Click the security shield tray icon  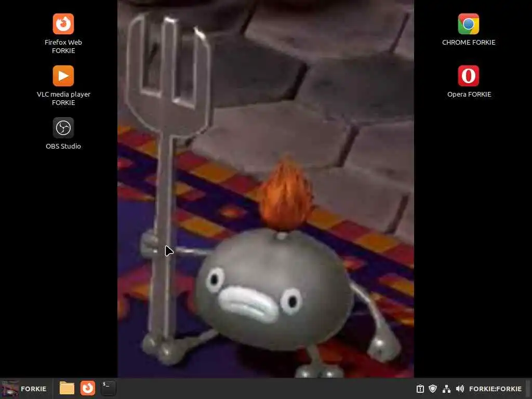(x=433, y=389)
